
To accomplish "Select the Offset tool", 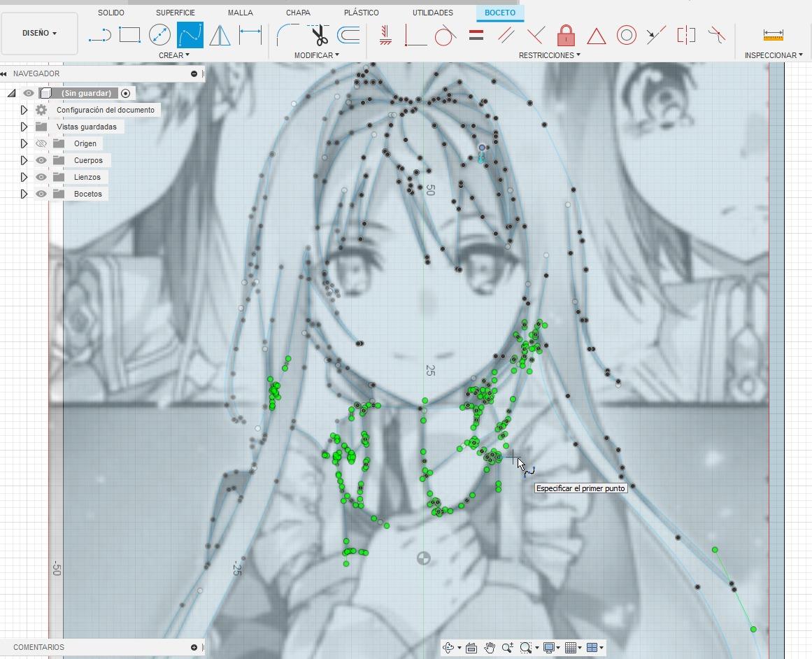I will 348,35.
